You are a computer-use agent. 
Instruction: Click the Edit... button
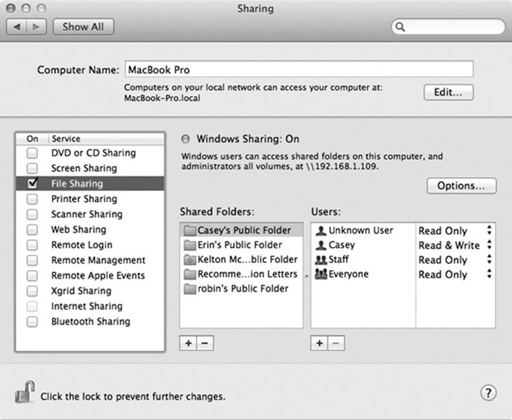449,92
